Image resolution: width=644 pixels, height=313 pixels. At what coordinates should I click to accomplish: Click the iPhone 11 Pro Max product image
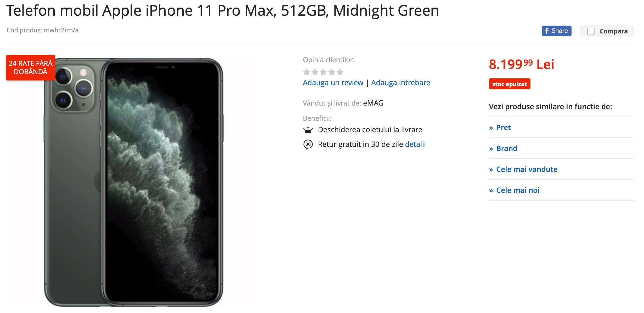coord(133,182)
